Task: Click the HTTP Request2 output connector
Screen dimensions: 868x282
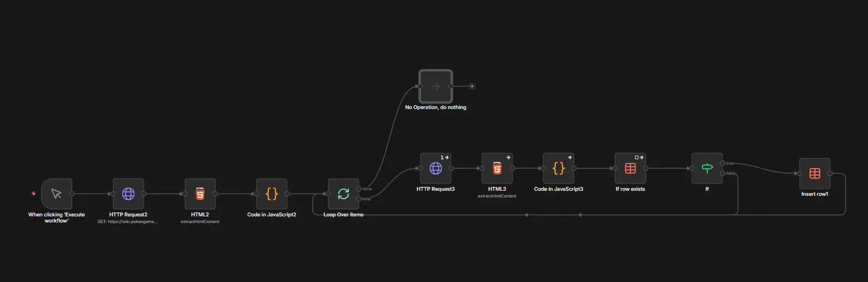Action: point(144,194)
